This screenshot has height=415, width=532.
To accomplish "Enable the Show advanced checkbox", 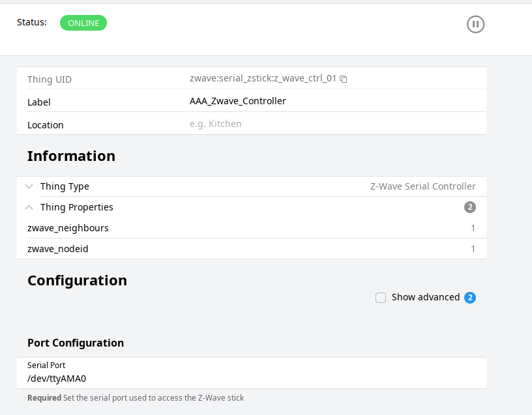I will 381,298.
